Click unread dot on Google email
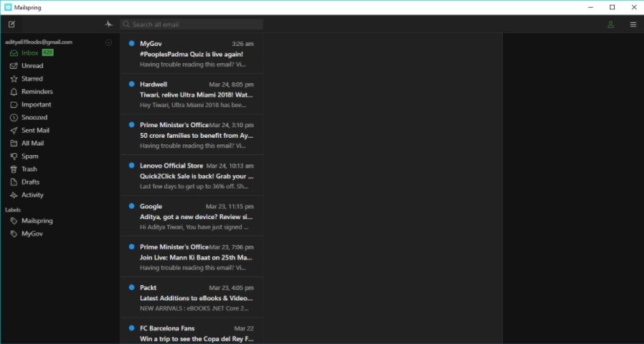This screenshot has width=644, height=344. pyautogui.click(x=131, y=206)
